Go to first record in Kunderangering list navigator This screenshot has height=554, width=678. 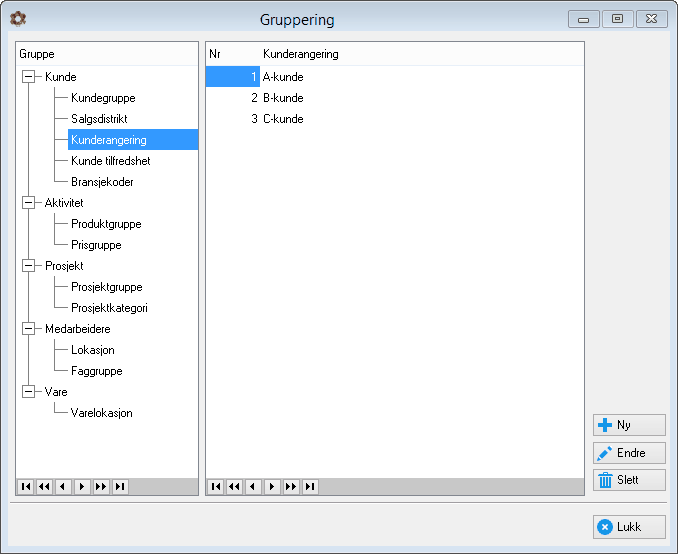216,487
